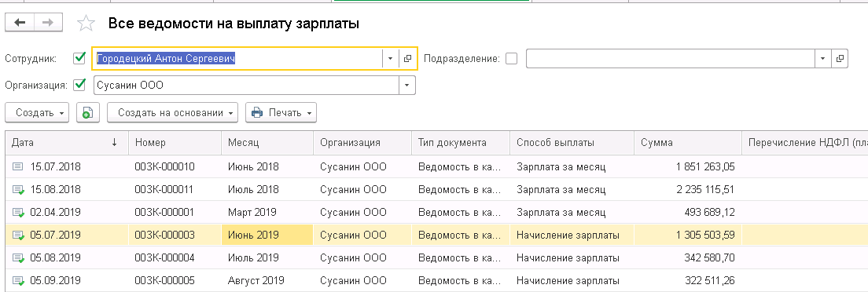The image size is (868, 292).
Task: Uncheck the Сотрудник filter checkbox
Action: pyautogui.click(x=79, y=58)
